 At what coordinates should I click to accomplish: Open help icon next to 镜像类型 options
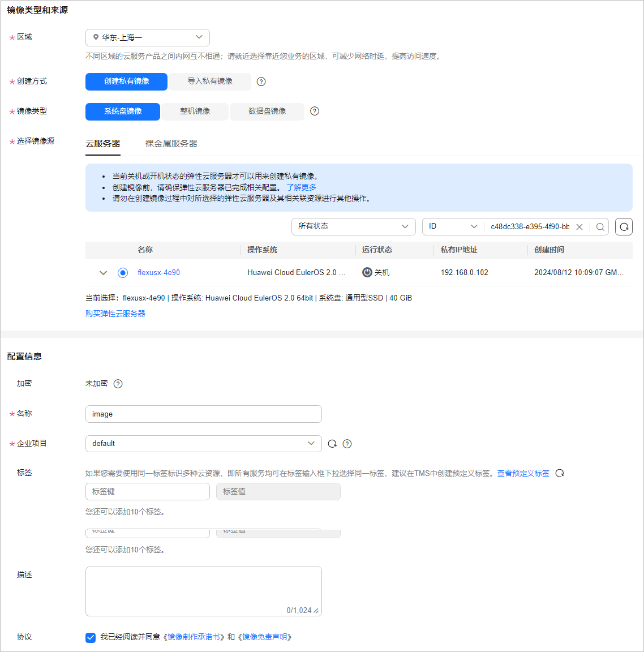click(315, 111)
